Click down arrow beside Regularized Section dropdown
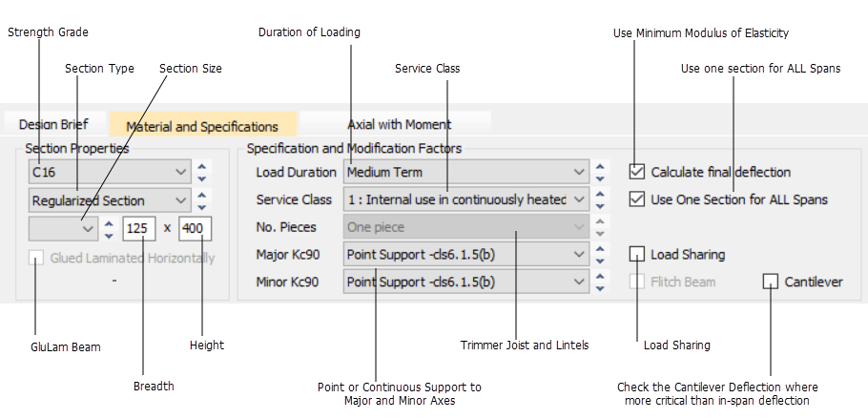Screen dimensions: 868x419 201,206
